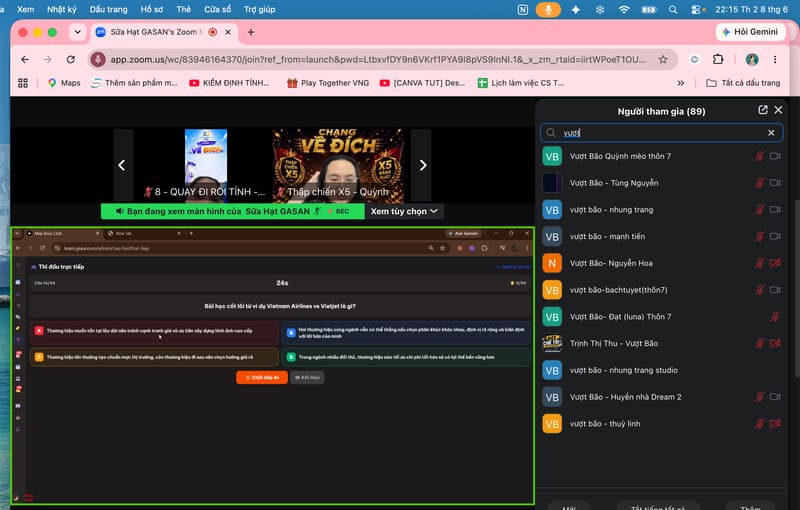Image resolution: width=800 pixels, height=510 pixels.
Task: Select the '8 - QUAY ĐI RỒI TÍNH' video tile
Action: point(206,165)
